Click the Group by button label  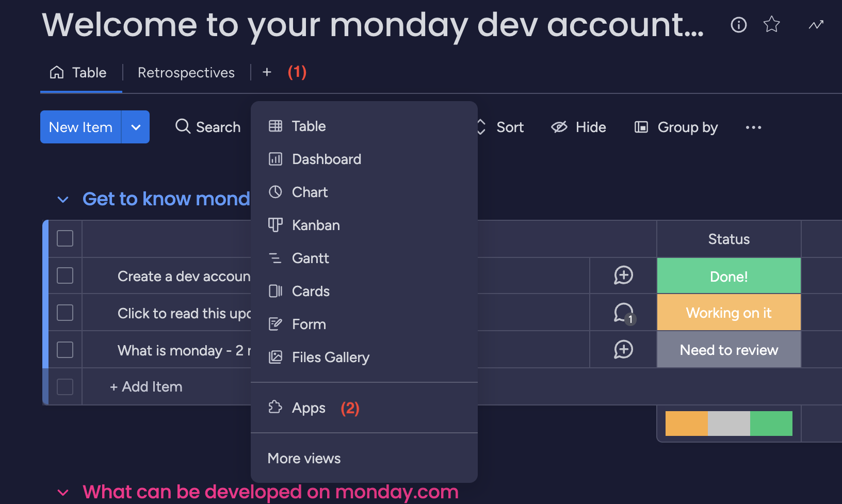688,127
